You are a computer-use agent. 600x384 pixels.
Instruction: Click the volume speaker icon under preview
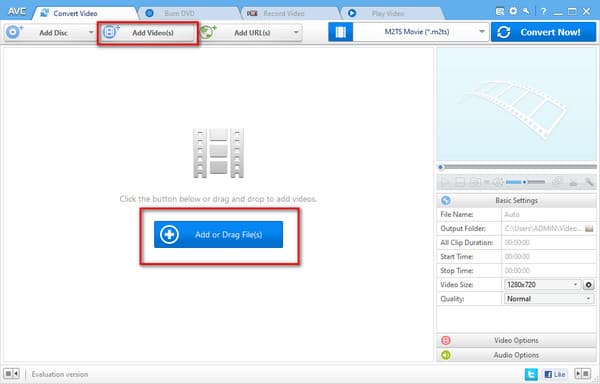pos(498,182)
